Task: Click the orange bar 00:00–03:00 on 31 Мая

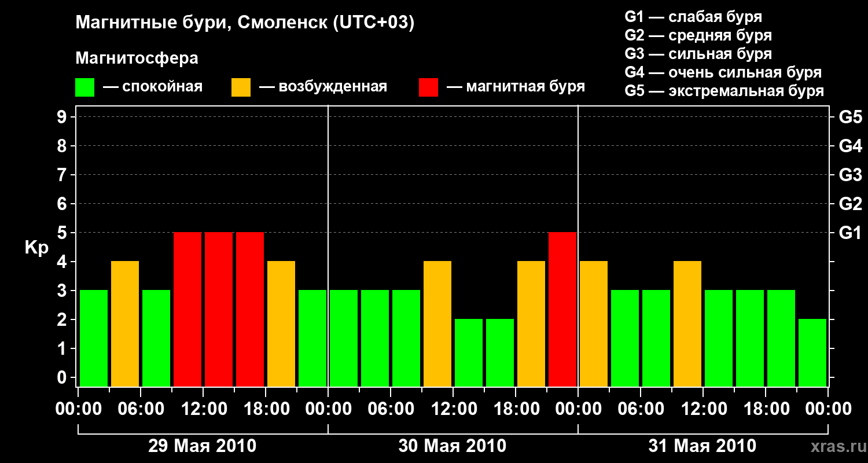Action: click(594, 324)
